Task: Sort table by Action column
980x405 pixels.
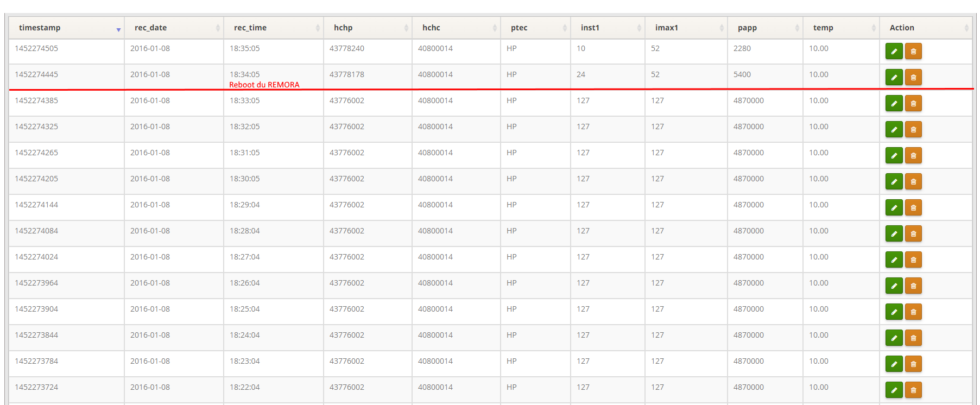Action: click(x=926, y=28)
